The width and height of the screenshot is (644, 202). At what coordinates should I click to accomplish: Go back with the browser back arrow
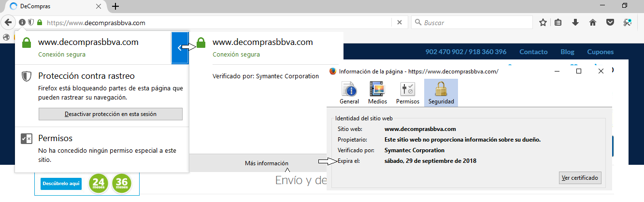(x=8, y=22)
